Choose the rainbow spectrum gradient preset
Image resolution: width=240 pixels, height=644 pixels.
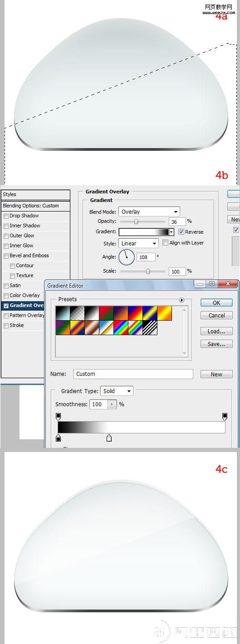[x=121, y=328]
